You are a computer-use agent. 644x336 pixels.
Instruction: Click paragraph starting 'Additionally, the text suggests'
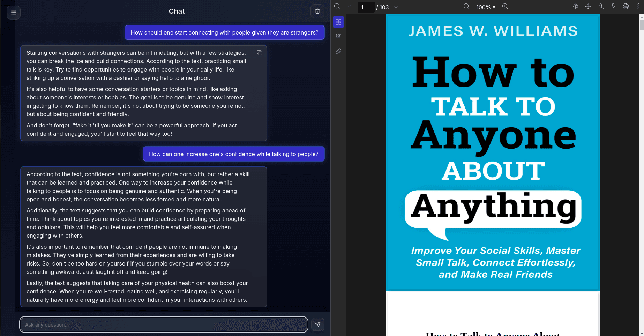136,223
